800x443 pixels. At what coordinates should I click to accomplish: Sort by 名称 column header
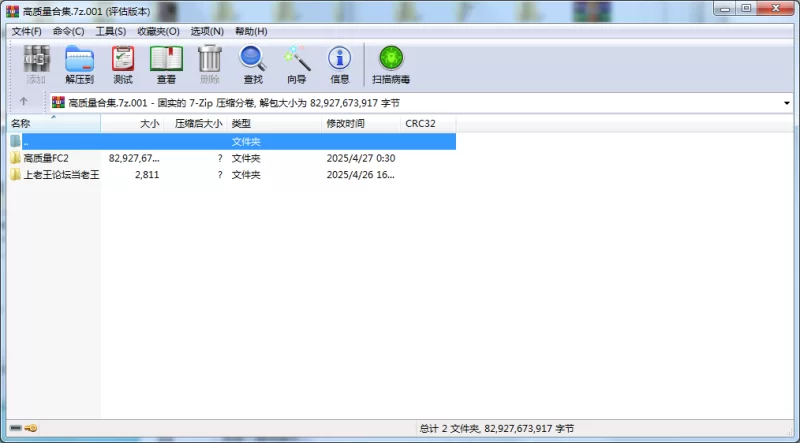coord(54,124)
